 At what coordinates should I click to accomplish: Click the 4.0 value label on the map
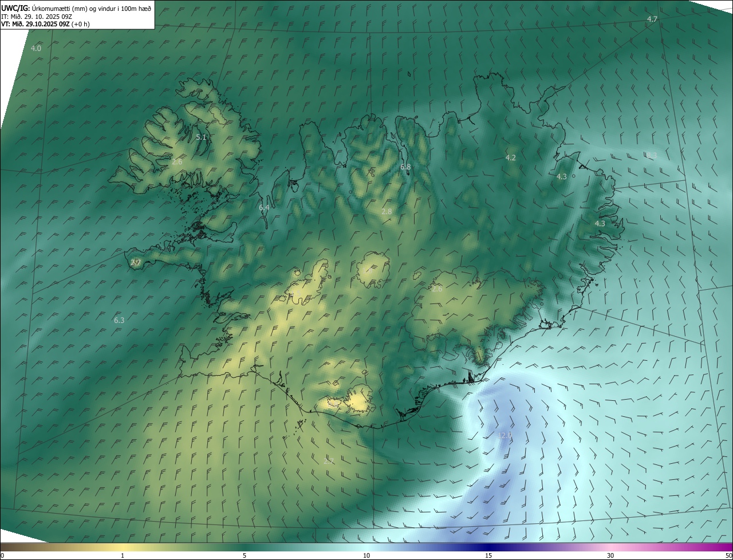pos(36,49)
